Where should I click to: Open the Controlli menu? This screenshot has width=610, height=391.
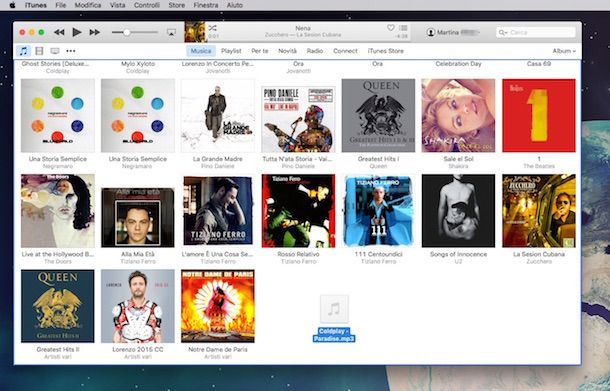[147, 5]
